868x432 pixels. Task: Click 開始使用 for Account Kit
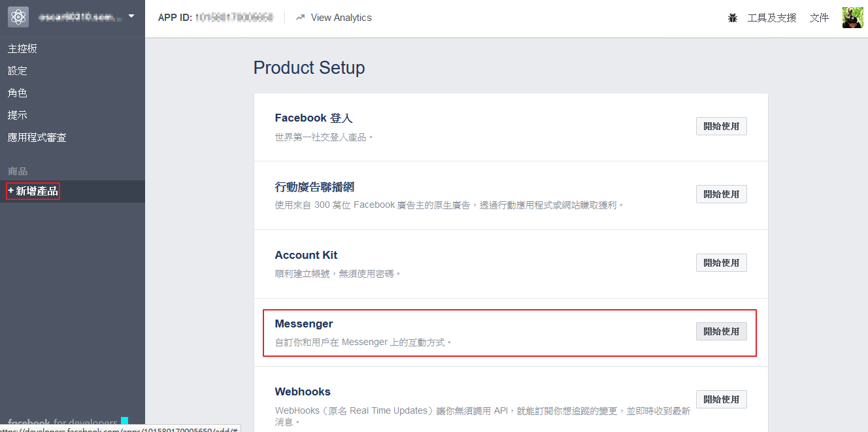pos(721,263)
